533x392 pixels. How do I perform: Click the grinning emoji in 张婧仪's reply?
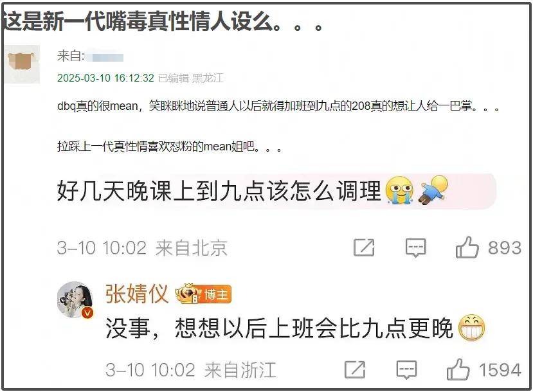tap(471, 328)
